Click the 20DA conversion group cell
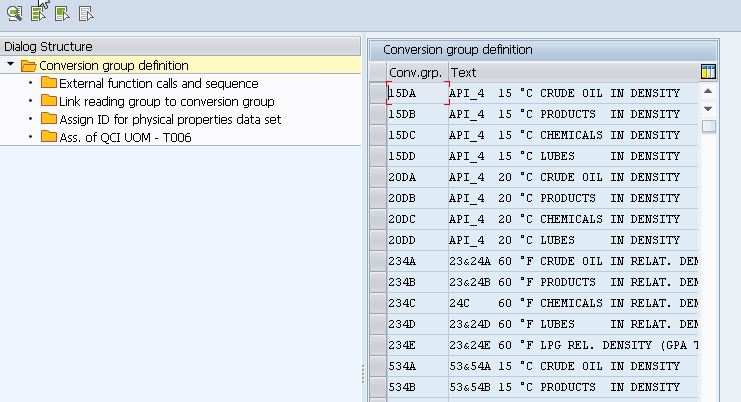This screenshot has height=402, width=741. (418, 177)
